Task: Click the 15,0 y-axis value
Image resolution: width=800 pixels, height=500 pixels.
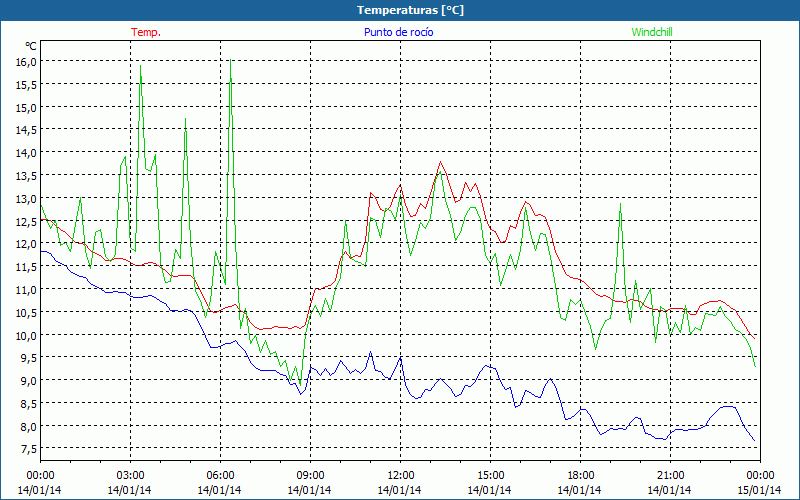Action: (x=27, y=107)
